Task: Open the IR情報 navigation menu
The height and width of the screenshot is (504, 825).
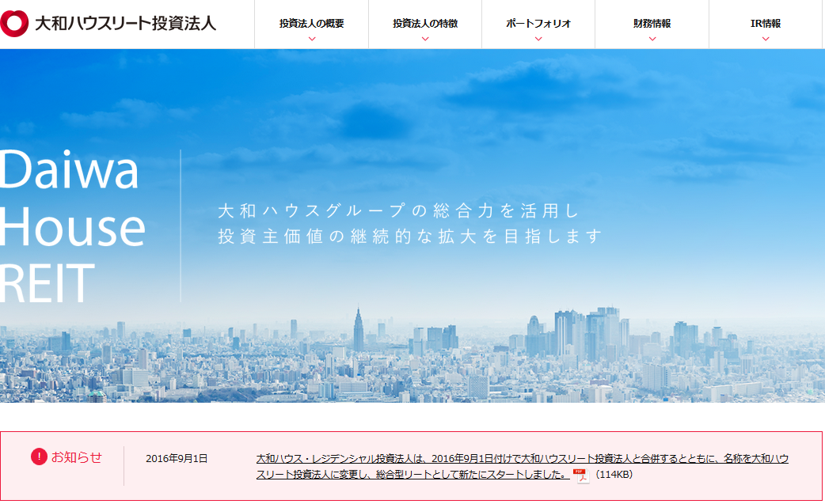Action: pyautogui.click(x=763, y=23)
